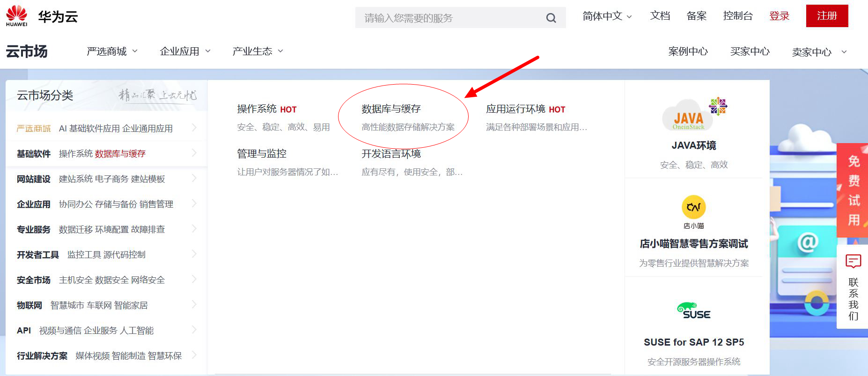The width and height of the screenshot is (868, 376).
Task: Expand arrow on 开发者工具 category row
Action: pyautogui.click(x=194, y=254)
